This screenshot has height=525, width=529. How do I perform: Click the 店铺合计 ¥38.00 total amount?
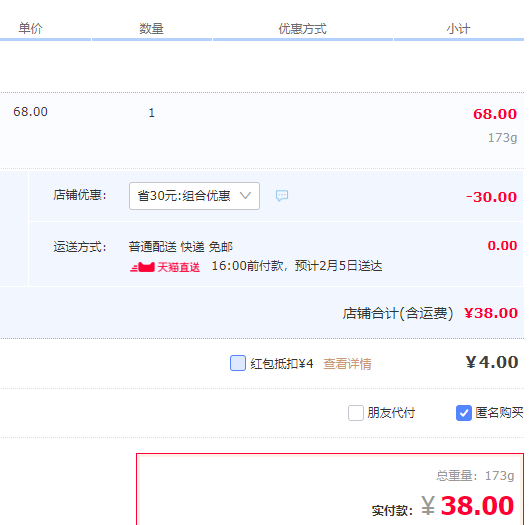click(491, 313)
